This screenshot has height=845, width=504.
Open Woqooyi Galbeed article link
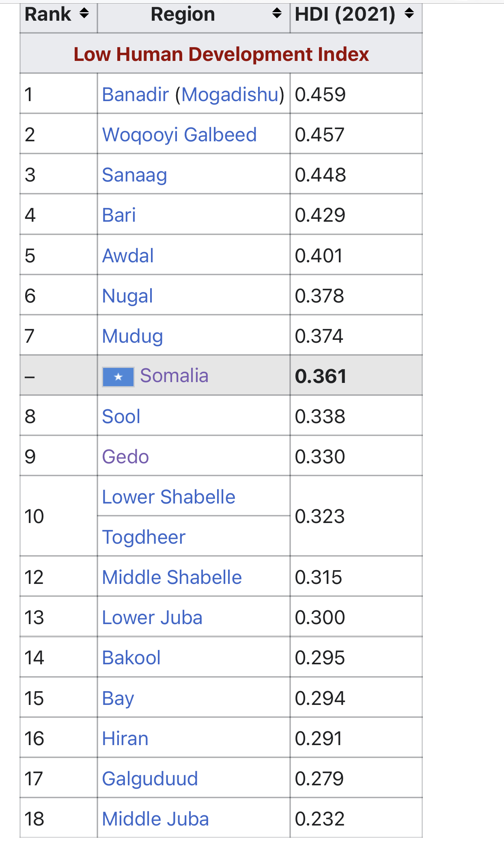pyautogui.click(x=179, y=135)
